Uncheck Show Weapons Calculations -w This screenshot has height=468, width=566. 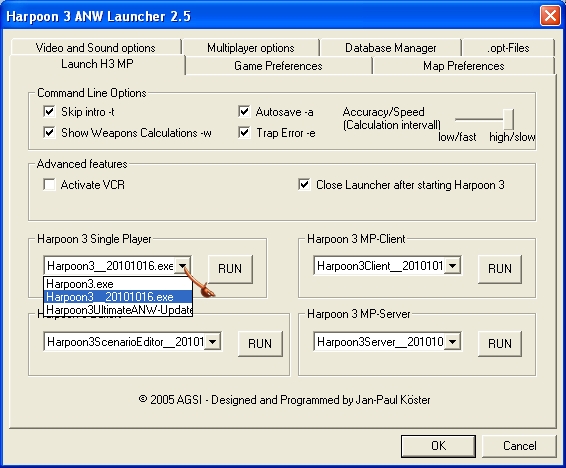(49, 132)
